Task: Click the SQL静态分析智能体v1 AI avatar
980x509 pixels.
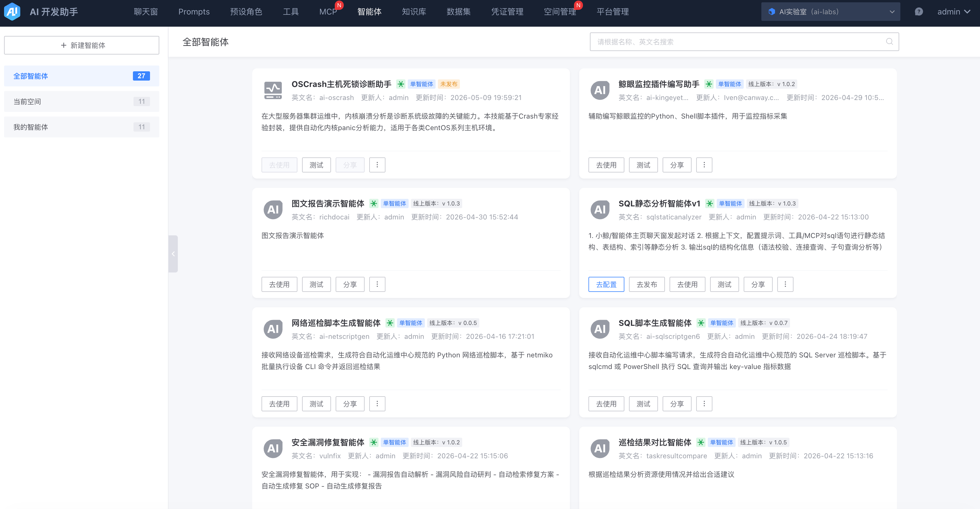Action: (x=600, y=210)
